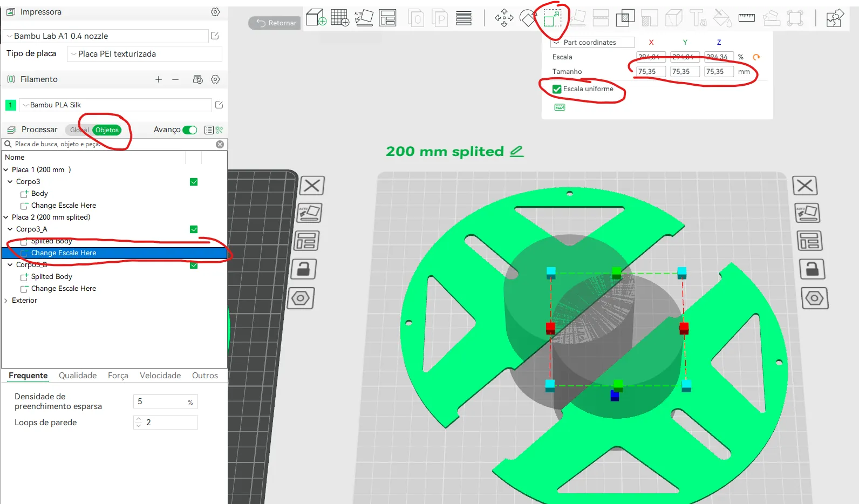Lock plate 1 with its padlock icon
The width and height of the screenshot is (859, 504).
pyautogui.click(x=303, y=269)
